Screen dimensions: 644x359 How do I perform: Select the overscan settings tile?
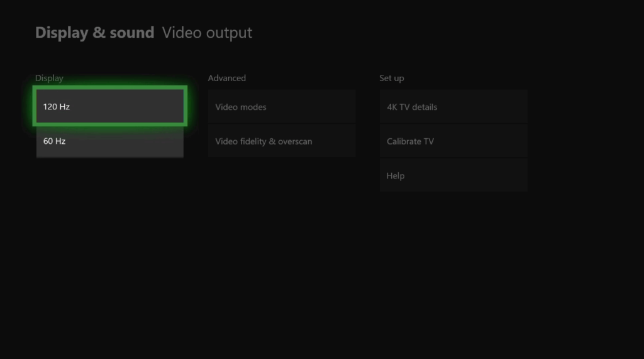pos(281,141)
